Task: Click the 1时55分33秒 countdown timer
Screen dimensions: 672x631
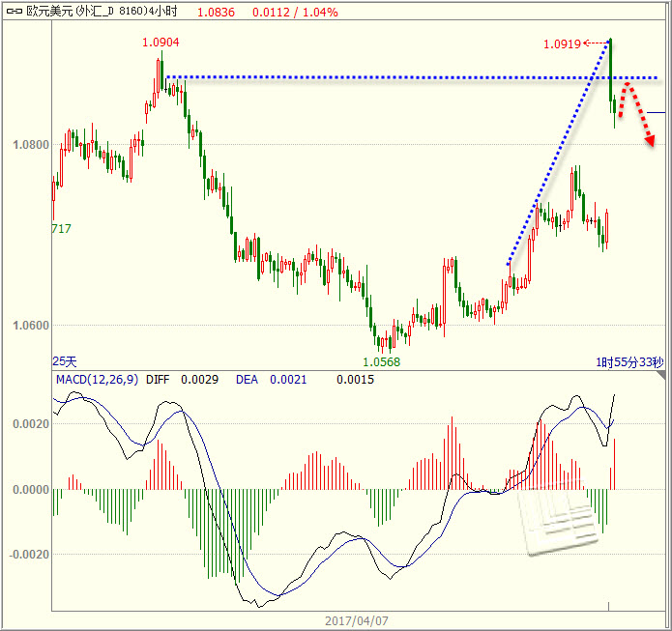Action: coord(629,361)
